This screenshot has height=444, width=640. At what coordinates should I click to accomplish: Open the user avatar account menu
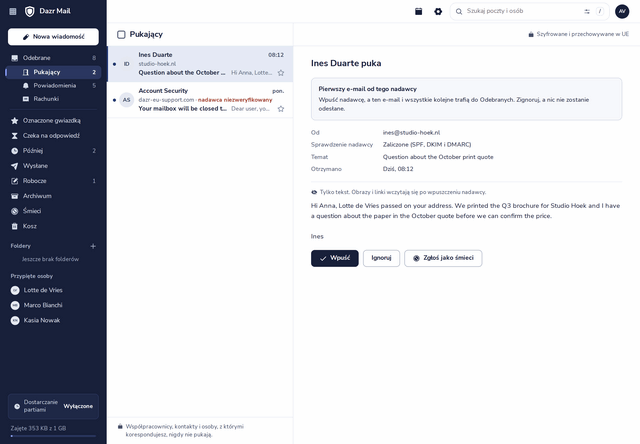pos(622,11)
